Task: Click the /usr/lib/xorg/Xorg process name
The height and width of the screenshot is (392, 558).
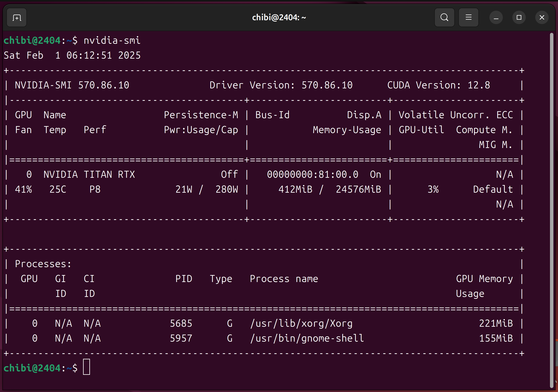Action: coord(301,323)
